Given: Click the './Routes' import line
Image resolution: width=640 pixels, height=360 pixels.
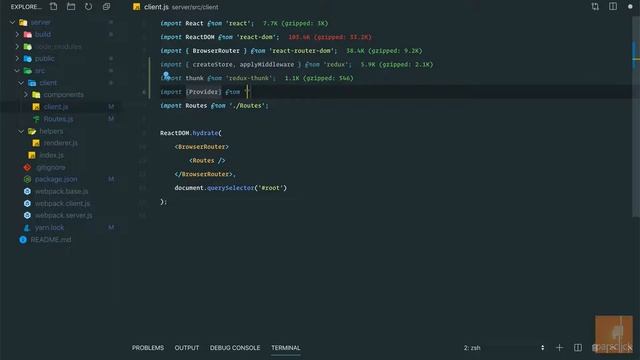Looking at the screenshot, I should click(214, 106).
